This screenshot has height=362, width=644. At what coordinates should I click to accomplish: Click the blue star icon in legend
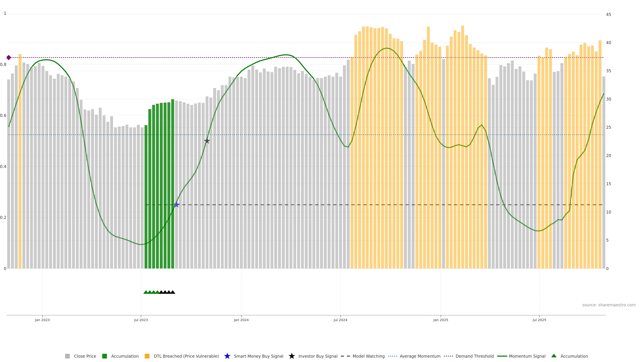pyautogui.click(x=227, y=356)
